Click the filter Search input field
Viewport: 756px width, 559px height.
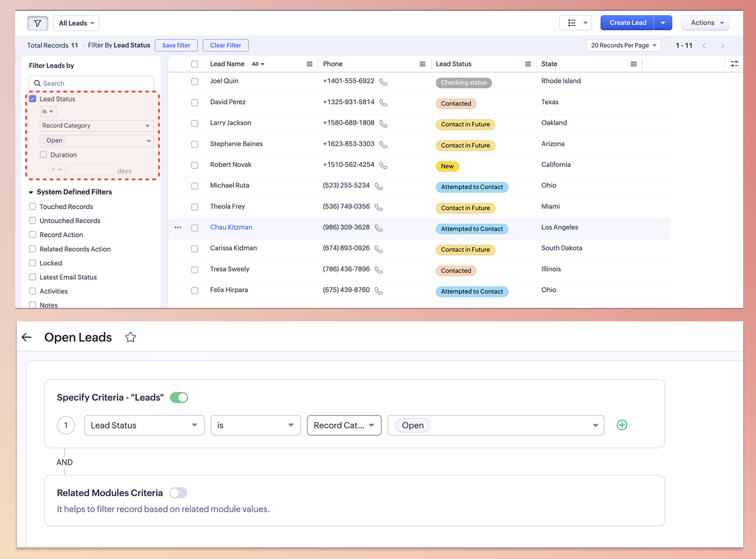(x=91, y=84)
